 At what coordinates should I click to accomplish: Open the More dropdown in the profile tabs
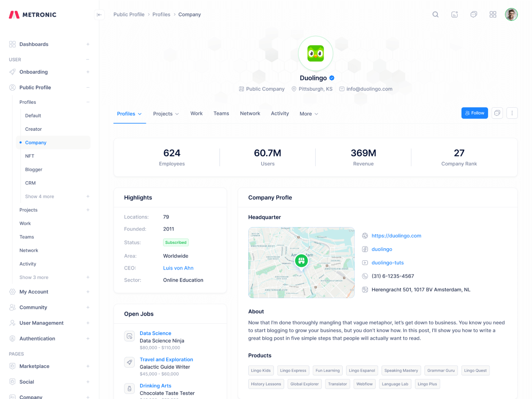click(309, 113)
